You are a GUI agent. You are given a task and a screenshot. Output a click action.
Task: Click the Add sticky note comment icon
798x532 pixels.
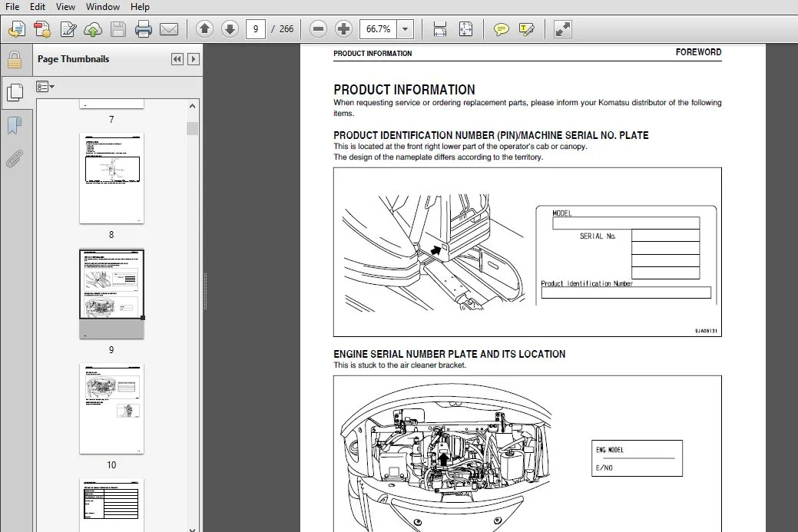[502, 29]
